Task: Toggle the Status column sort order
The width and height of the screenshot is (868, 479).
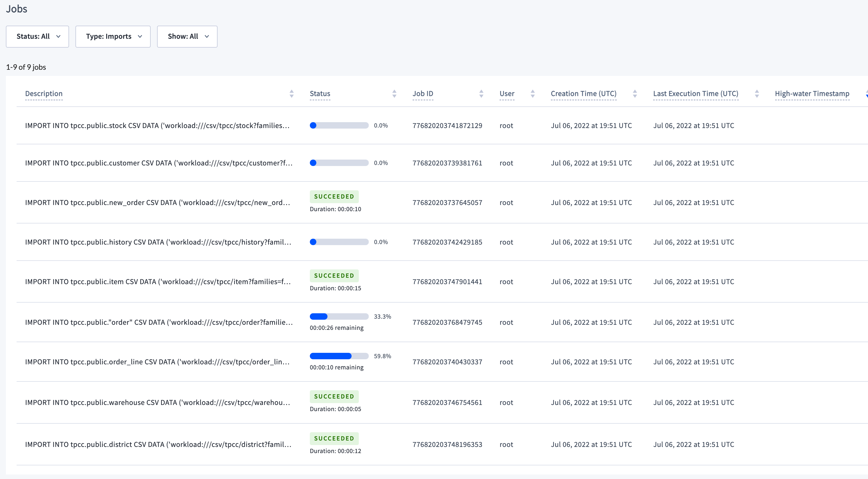Action: [x=393, y=93]
